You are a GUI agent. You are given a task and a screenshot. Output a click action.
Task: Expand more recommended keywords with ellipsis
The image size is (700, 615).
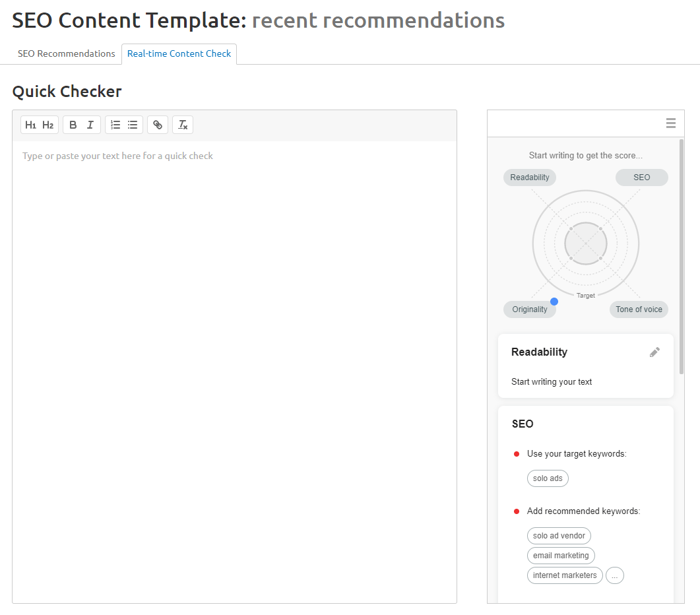tap(615, 575)
